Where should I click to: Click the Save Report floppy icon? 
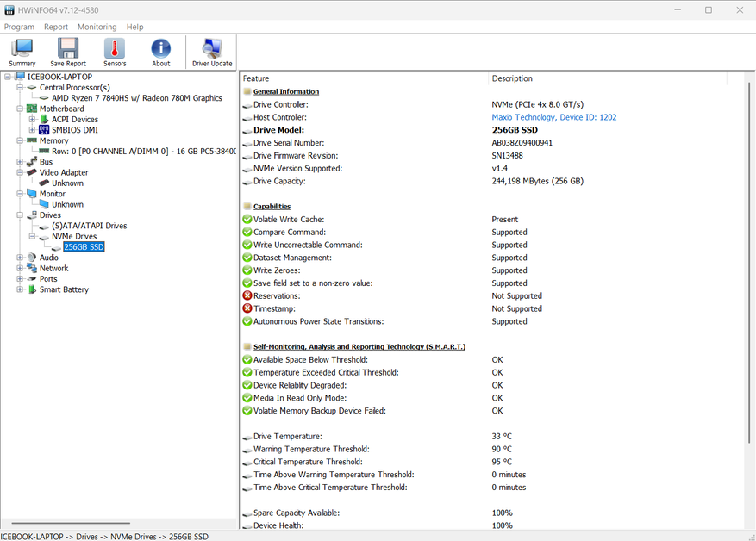coord(68,48)
